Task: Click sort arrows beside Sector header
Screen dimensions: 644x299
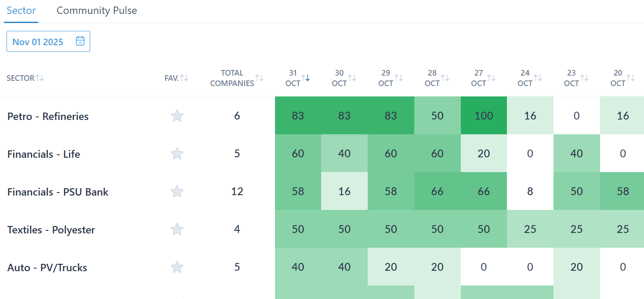Action: pos(40,78)
